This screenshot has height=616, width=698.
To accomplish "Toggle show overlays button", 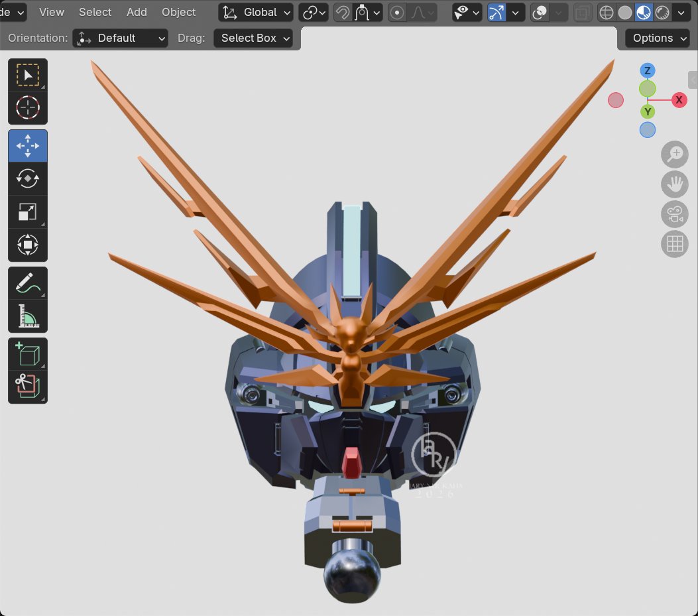I will click(540, 13).
